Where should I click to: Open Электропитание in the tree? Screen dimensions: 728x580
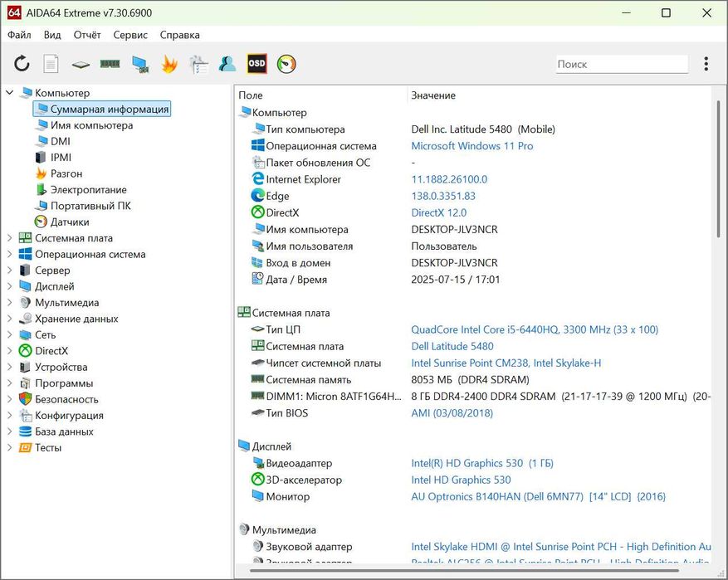tap(88, 190)
